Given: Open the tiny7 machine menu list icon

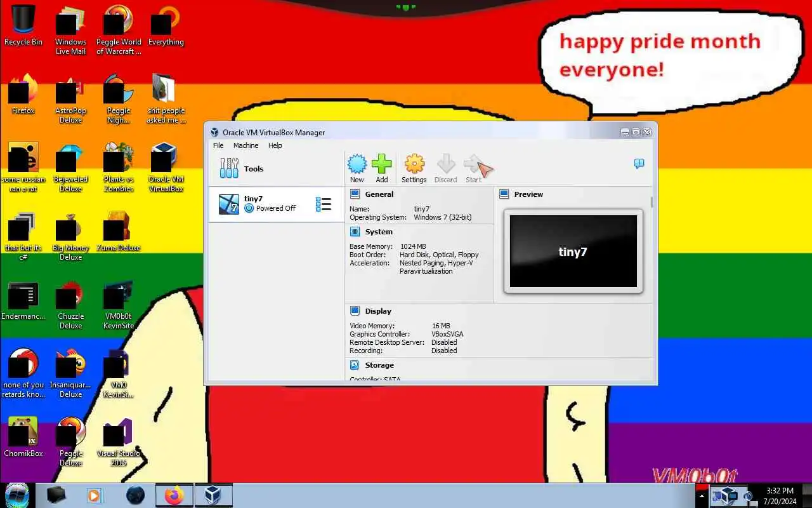Looking at the screenshot, I should (x=324, y=204).
